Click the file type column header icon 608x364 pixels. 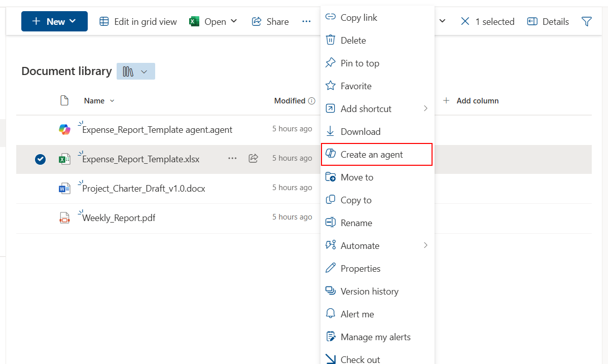[x=64, y=100]
